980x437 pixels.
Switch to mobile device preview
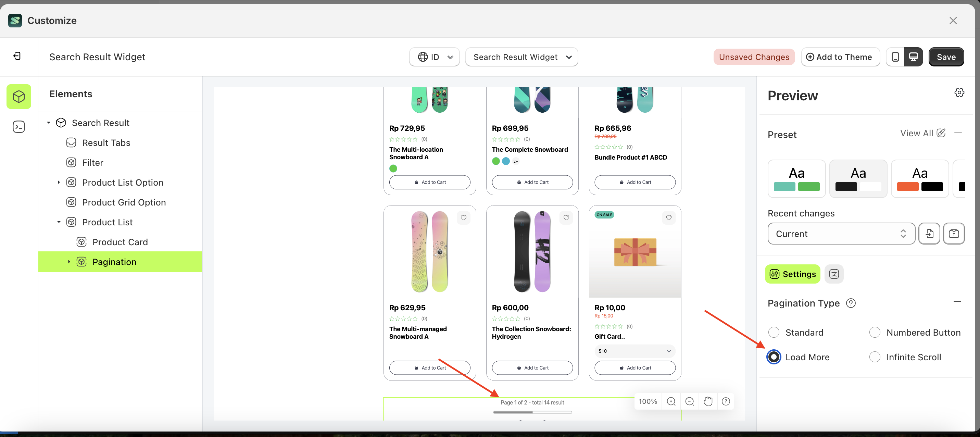click(x=895, y=57)
